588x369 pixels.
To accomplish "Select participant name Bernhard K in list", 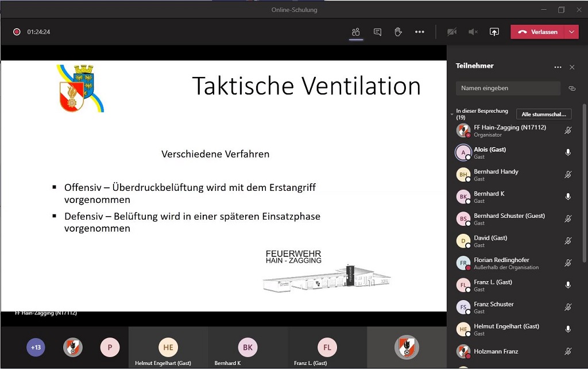I will (x=489, y=194).
